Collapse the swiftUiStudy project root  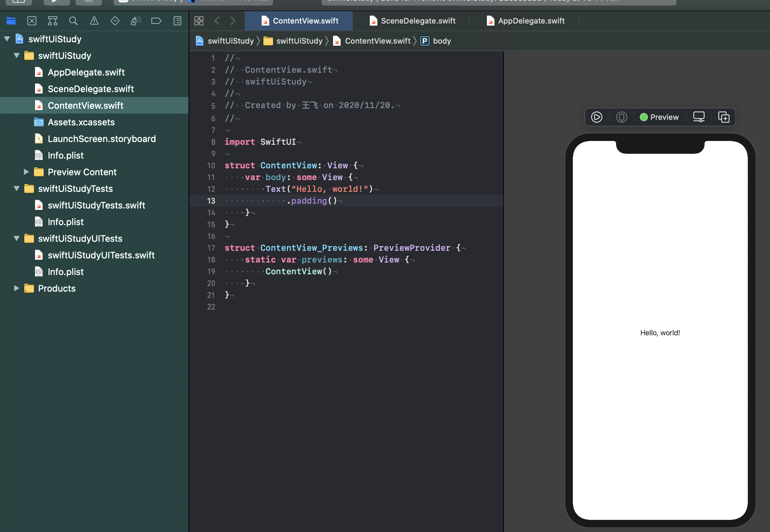pos(7,39)
